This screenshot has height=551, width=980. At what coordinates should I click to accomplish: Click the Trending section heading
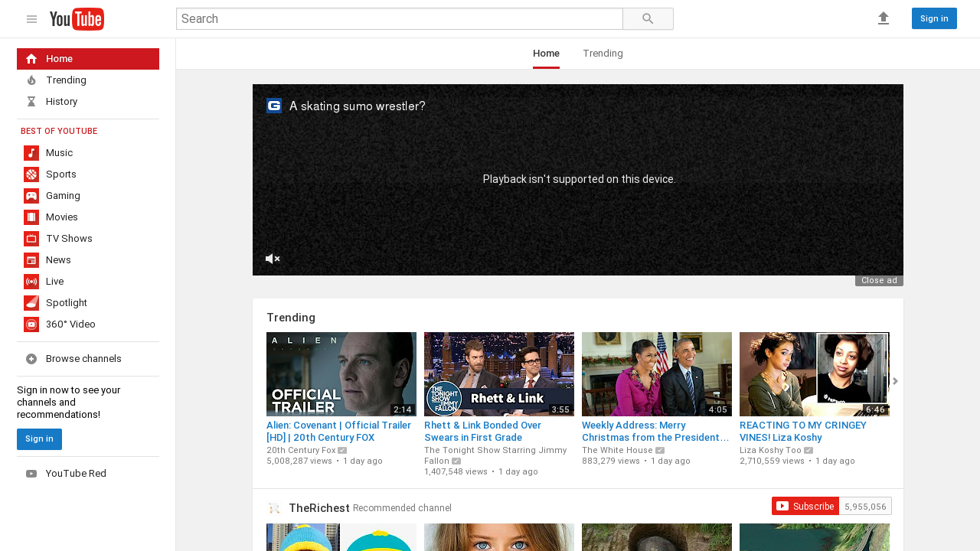click(x=291, y=318)
